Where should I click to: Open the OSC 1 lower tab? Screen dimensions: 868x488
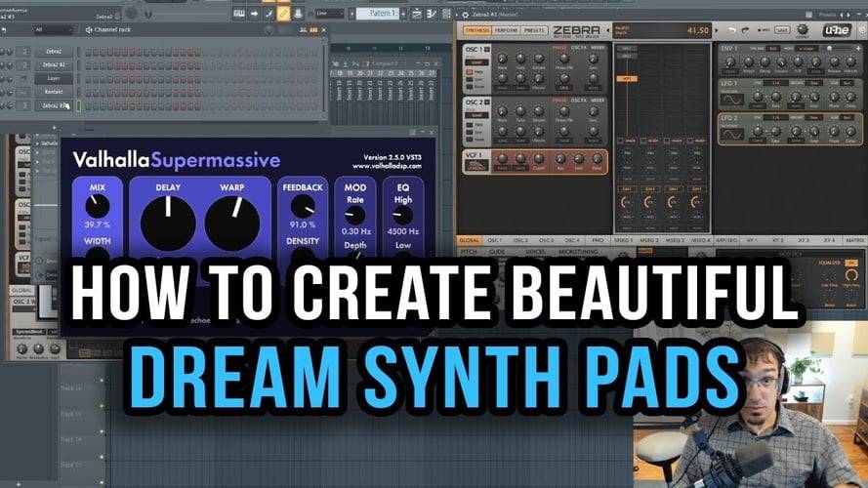[494, 241]
